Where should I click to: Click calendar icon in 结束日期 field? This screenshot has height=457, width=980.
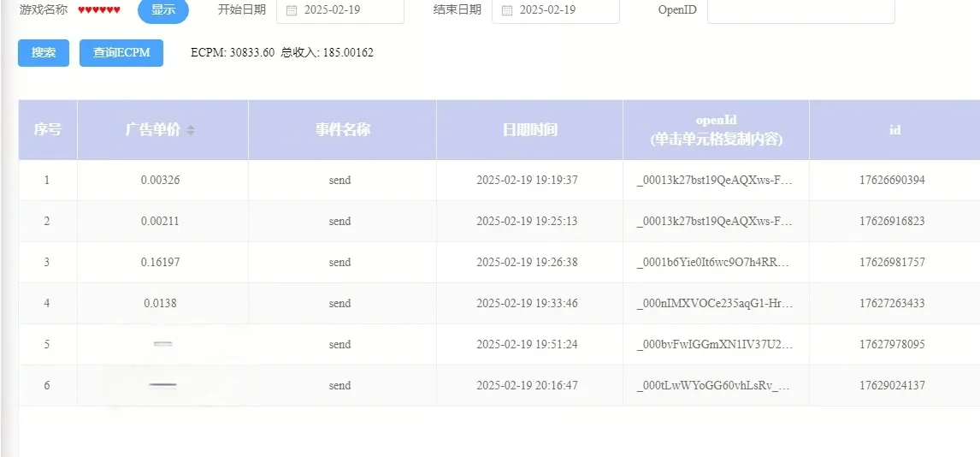507,10
